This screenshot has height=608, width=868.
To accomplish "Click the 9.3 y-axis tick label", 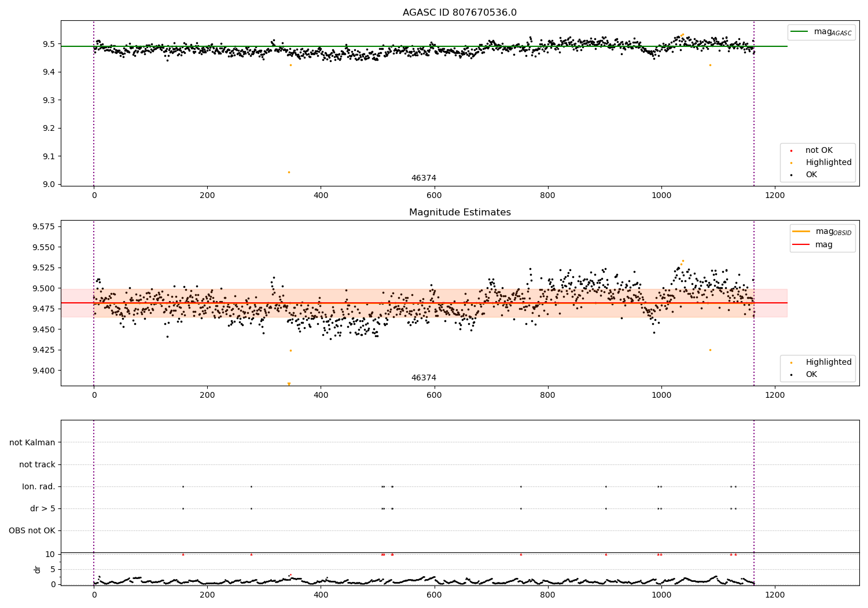I will click(48, 100).
